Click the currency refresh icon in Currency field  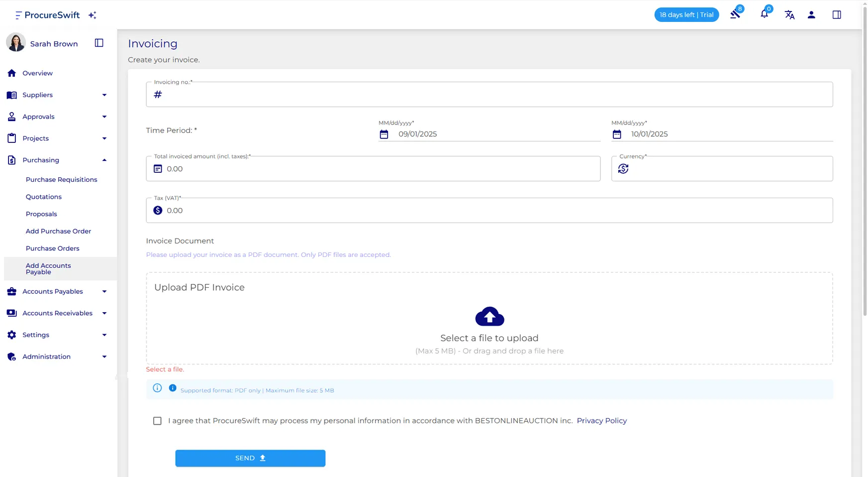click(x=623, y=169)
